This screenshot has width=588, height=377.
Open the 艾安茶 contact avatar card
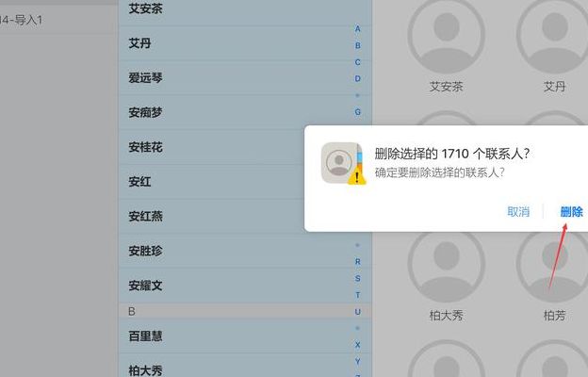[x=447, y=46]
